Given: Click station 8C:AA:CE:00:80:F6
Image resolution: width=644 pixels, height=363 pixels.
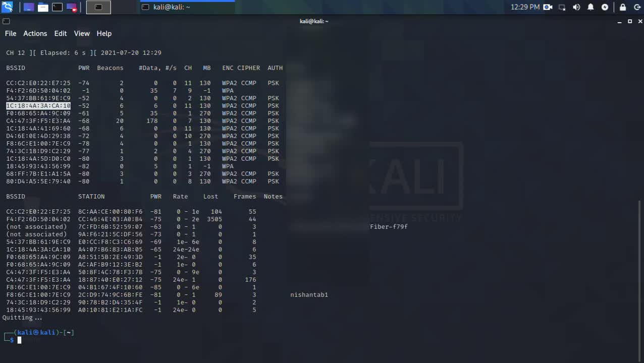Looking at the screenshot, I should [x=111, y=212].
